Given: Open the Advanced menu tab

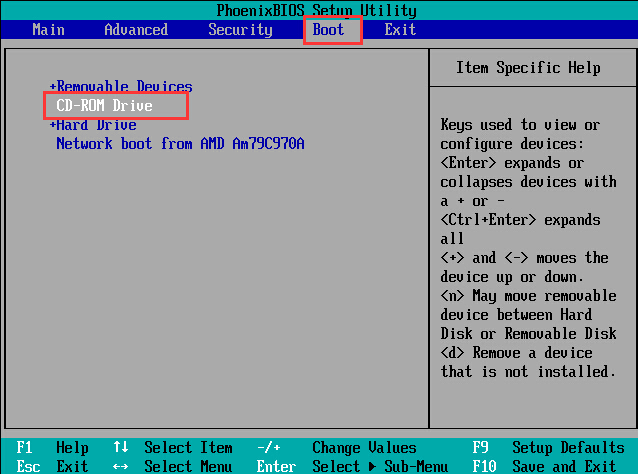Looking at the screenshot, I should [136, 30].
